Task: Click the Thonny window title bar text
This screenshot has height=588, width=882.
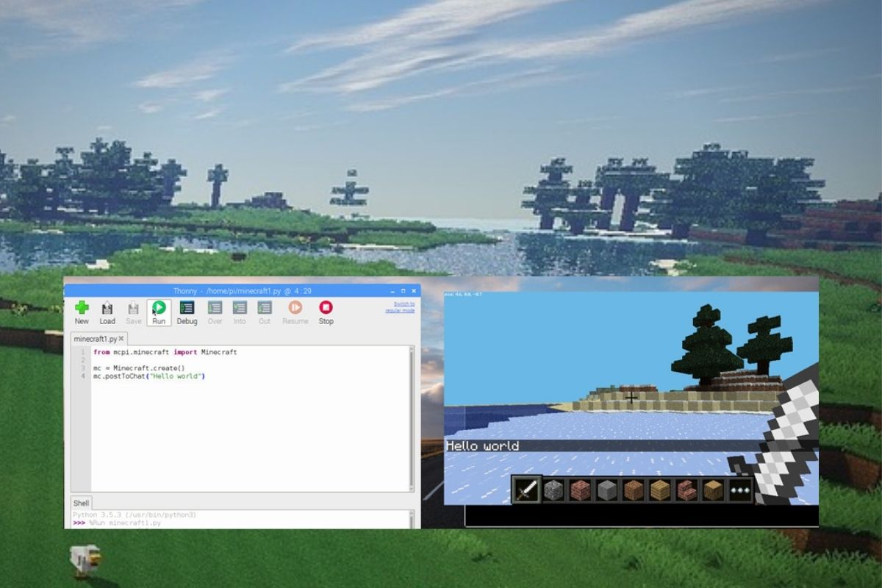Action: click(x=242, y=291)
